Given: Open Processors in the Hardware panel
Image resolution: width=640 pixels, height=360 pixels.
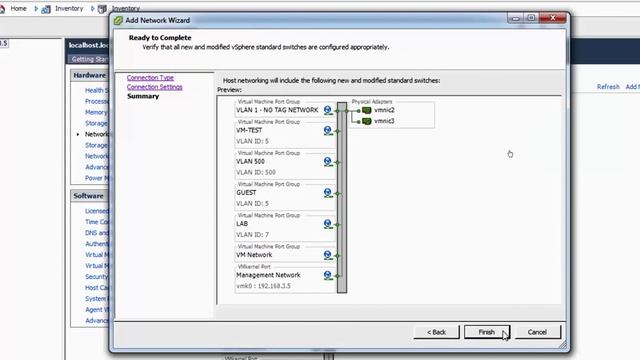Looking at the screenshot, I should pos(97,101).
